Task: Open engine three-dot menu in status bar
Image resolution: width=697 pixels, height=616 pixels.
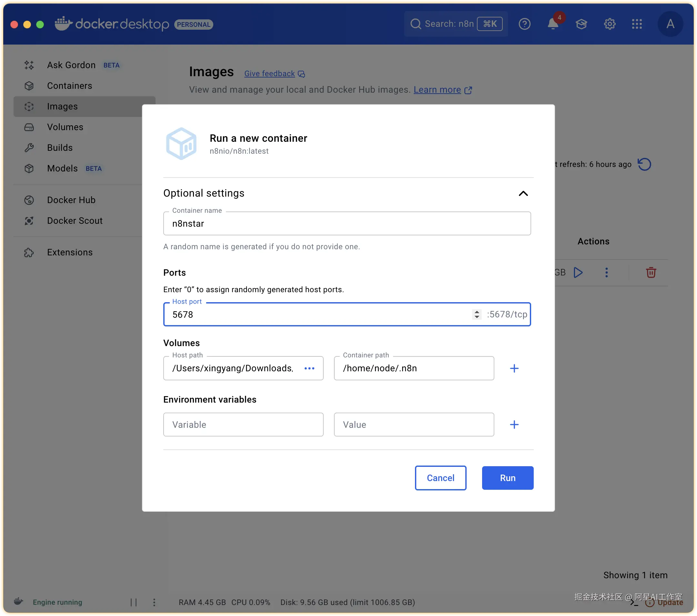Action: tap(154, 602)
